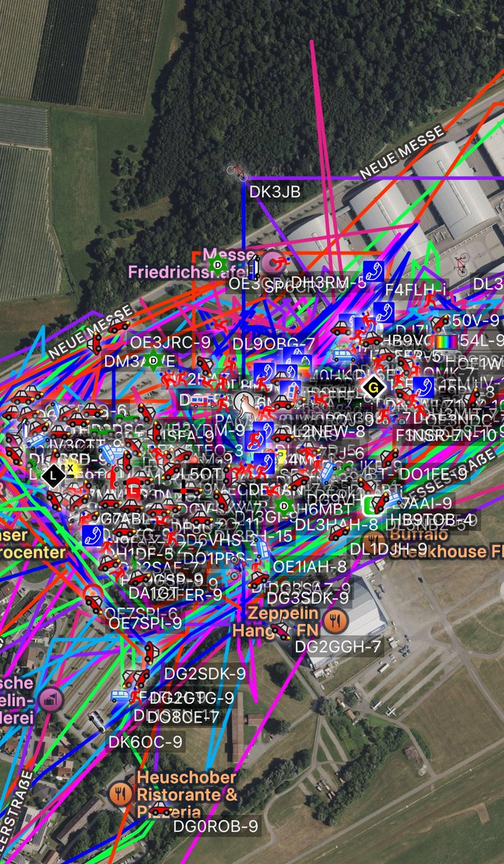The image size is (504, 864).
Task: Select the DA1GT callsign label
Action: pos(153,593)
